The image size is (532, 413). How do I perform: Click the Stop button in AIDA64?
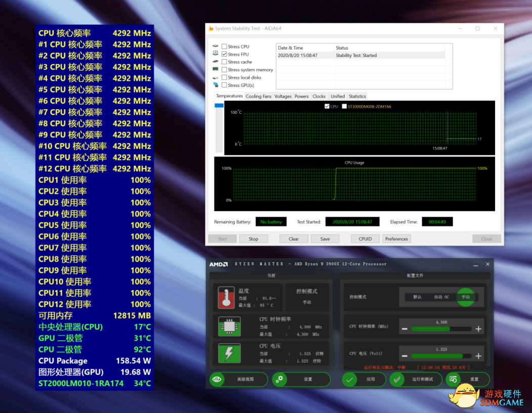pos(253,239)
